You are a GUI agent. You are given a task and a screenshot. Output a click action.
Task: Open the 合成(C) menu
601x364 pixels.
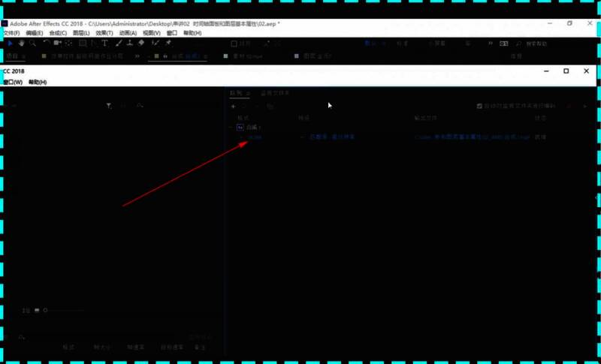coord(58,33)
